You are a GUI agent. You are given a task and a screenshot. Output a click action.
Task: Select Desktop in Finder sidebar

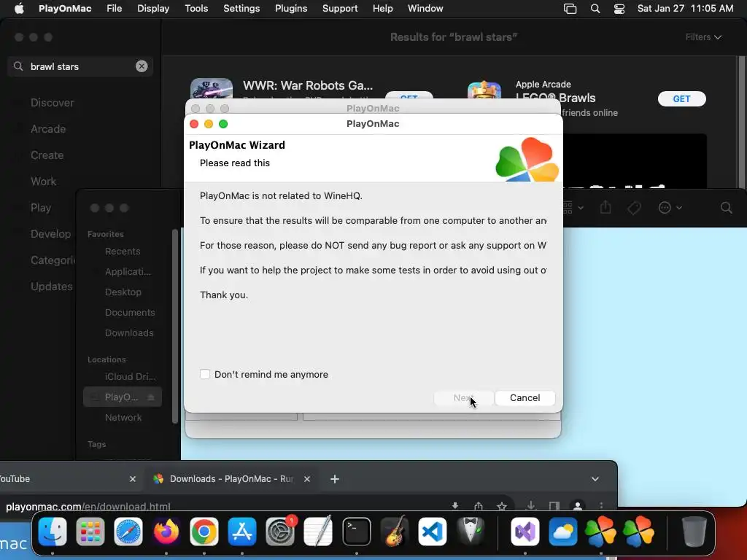(x=123, y=292)
